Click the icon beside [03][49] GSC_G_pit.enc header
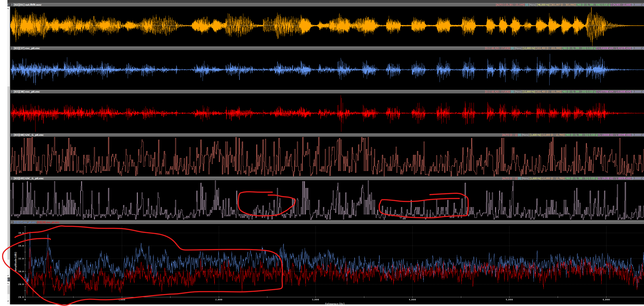Screen dimensions: 644x306 pyautogui.click(x=12, y=178)
